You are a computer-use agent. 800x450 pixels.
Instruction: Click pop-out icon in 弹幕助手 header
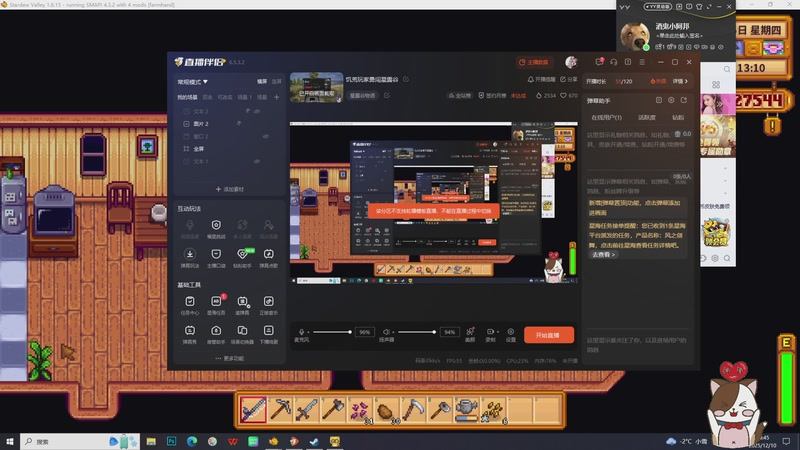(684, 101)
